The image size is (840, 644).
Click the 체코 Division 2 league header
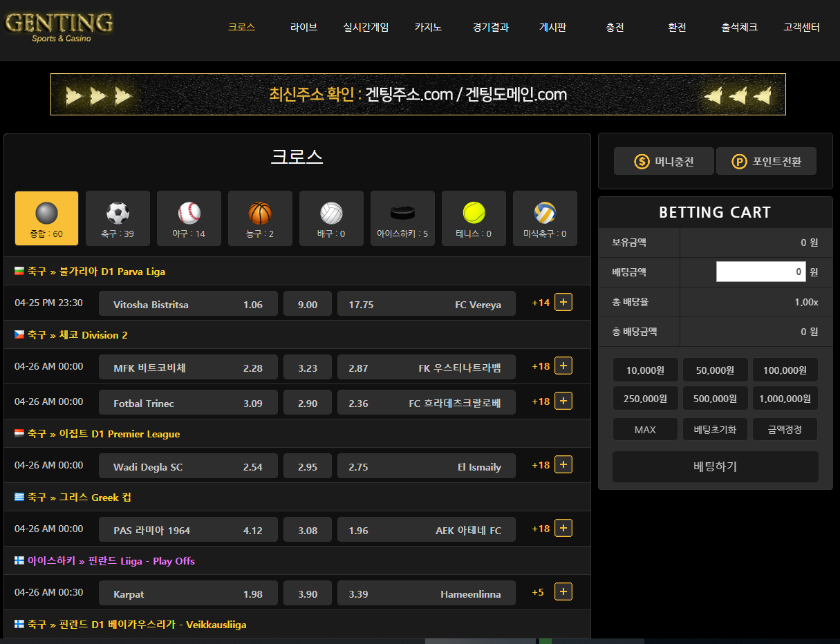297,335
